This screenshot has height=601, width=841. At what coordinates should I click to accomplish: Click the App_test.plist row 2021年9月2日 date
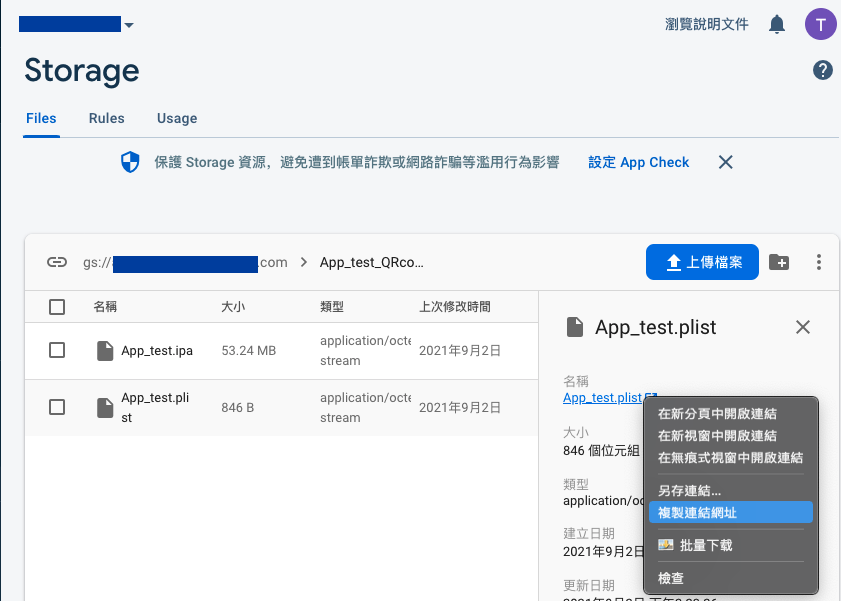click(460, 407)
